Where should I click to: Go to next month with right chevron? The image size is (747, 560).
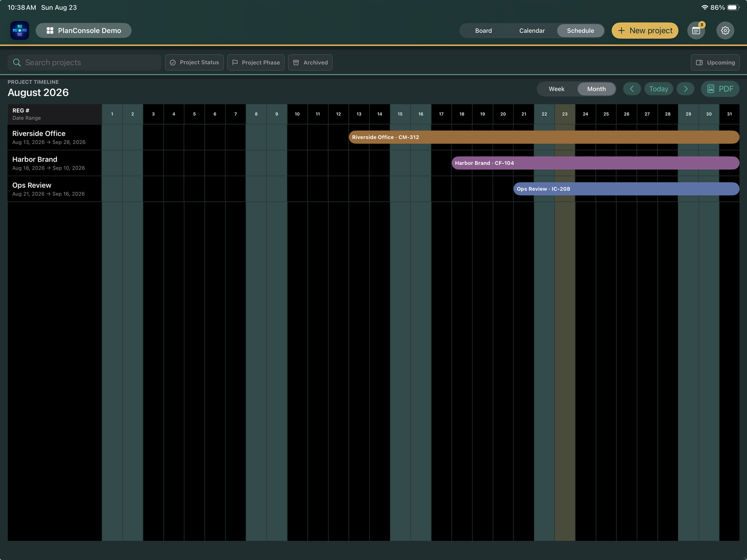[x=685, y=89]
